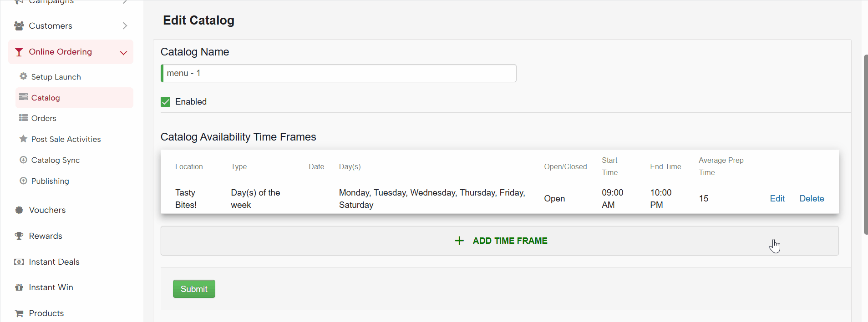This screenshot has width=868, height=322.
Task: Click the Online Ordering cocktail glass icon
Action: pyautogui.click(x=19, y=52)
